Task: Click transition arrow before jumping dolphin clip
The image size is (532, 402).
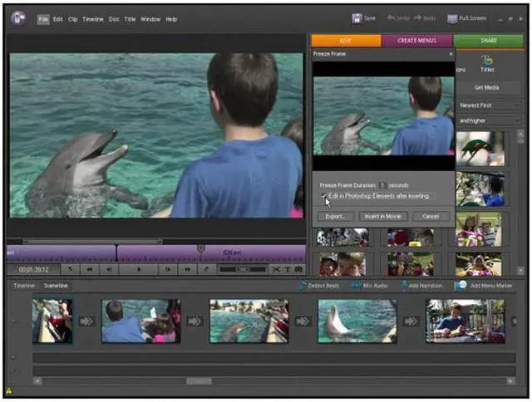Action: click(x=303, y=321)
